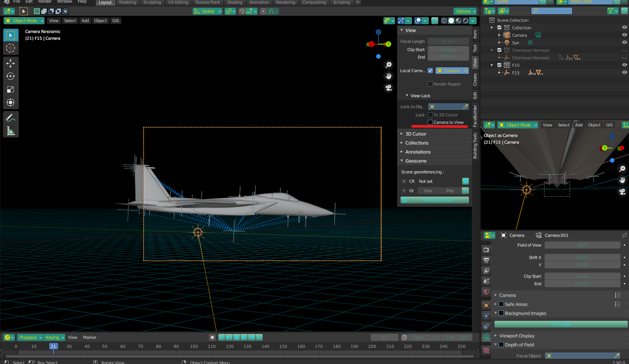Switch to the Shading workspace tab
Viewport: 629px width, 364px height.
(x=234, y=2)
